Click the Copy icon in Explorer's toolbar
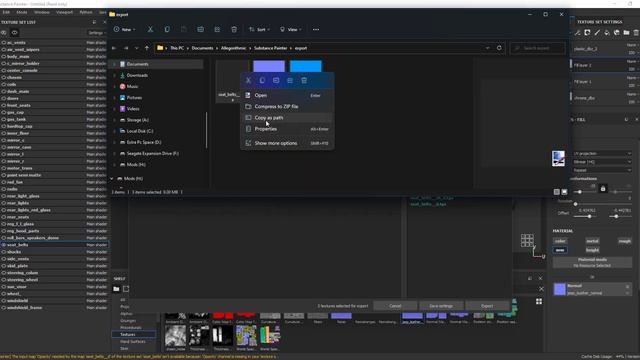 (x=167, y=29)
